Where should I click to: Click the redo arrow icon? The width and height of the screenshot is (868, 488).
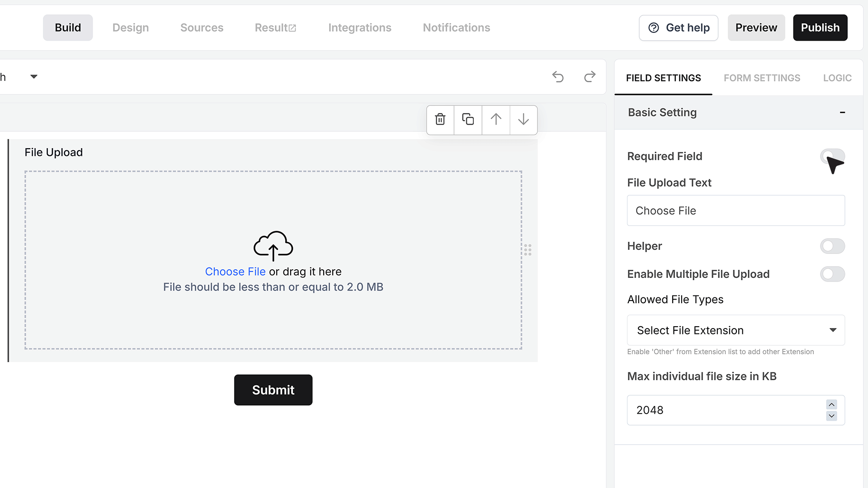tap(590, 77)
